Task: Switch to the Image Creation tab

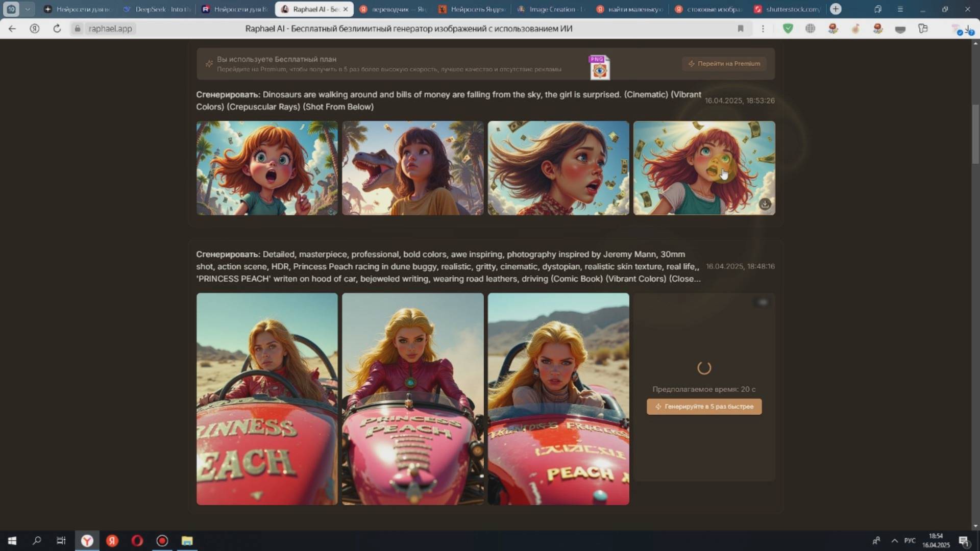Action: 551,9
